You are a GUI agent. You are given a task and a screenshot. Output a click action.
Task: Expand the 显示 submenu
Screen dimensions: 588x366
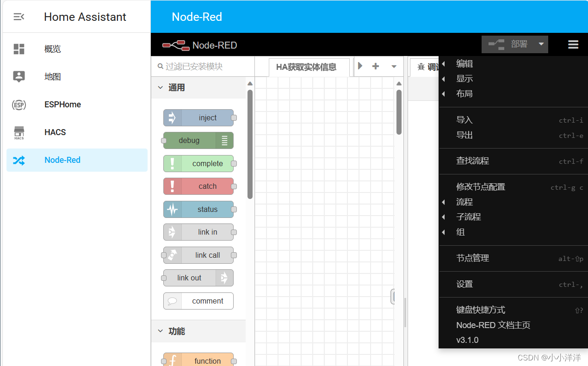coord(513,79)
